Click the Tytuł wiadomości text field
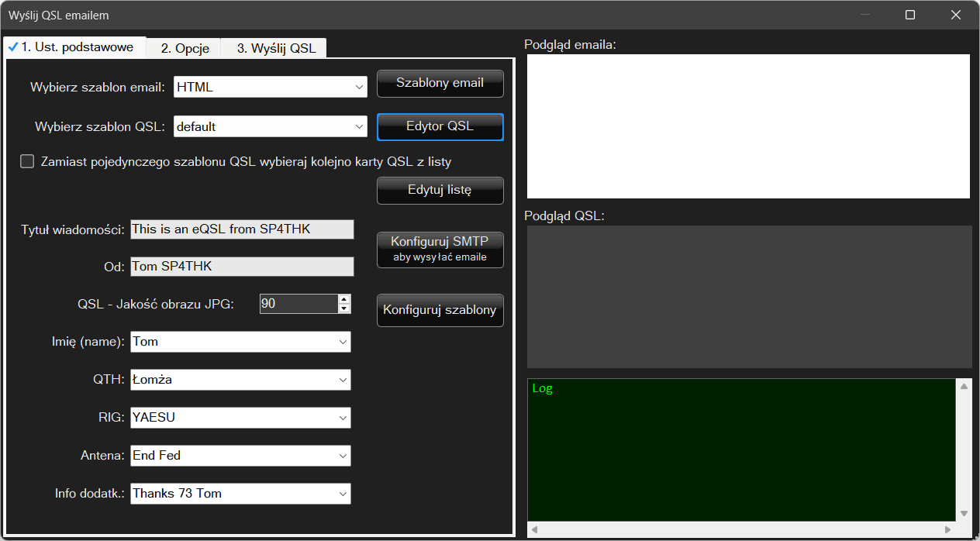Viewport: 980px width, 541px height. coord(242,229)
